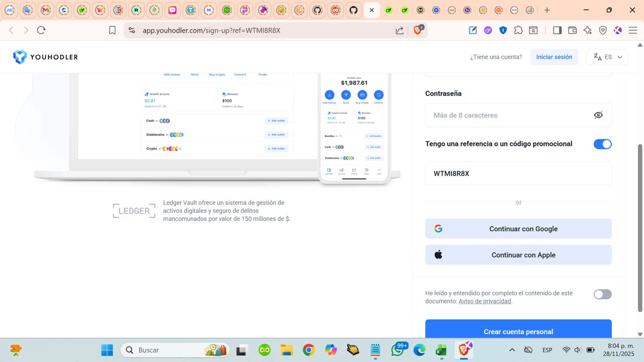
Task: Open Microsoft Edge from the taskbar
Action: click(x=419, y=350)
